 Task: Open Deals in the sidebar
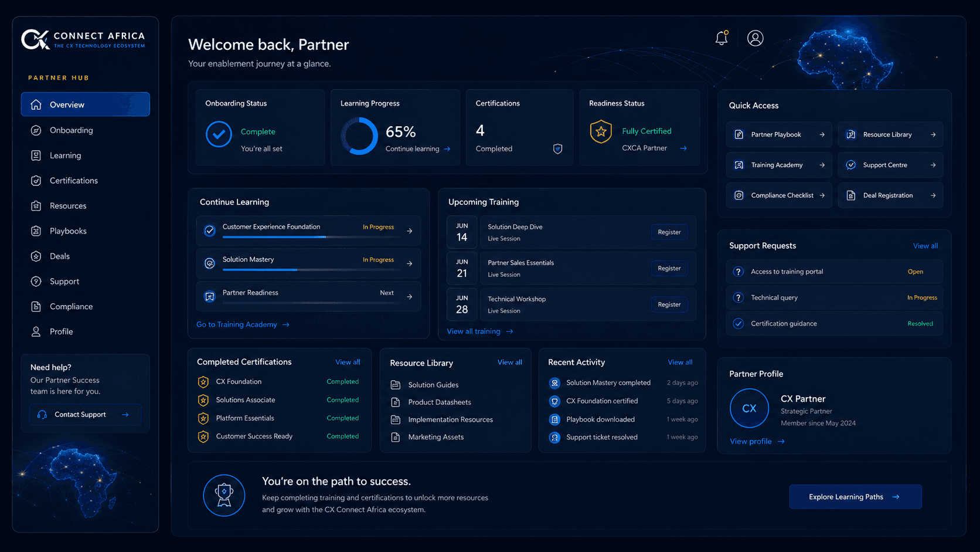coord(86,256)
